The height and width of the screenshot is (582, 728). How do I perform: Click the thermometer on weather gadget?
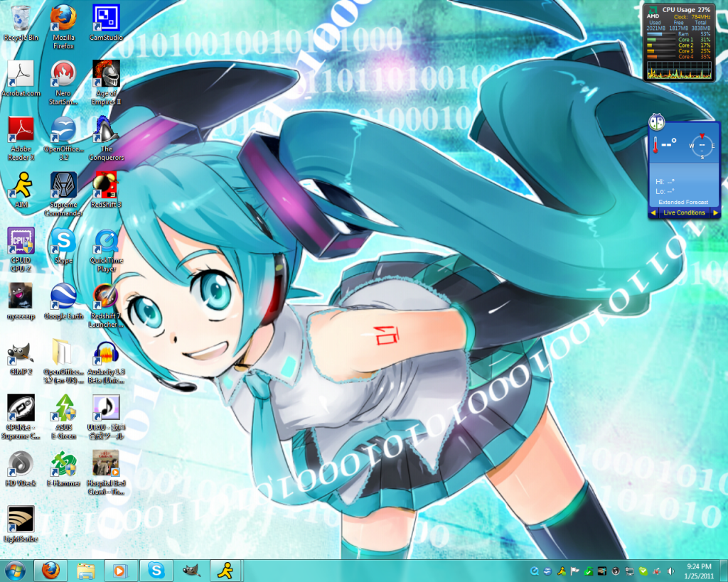point(655,145)
